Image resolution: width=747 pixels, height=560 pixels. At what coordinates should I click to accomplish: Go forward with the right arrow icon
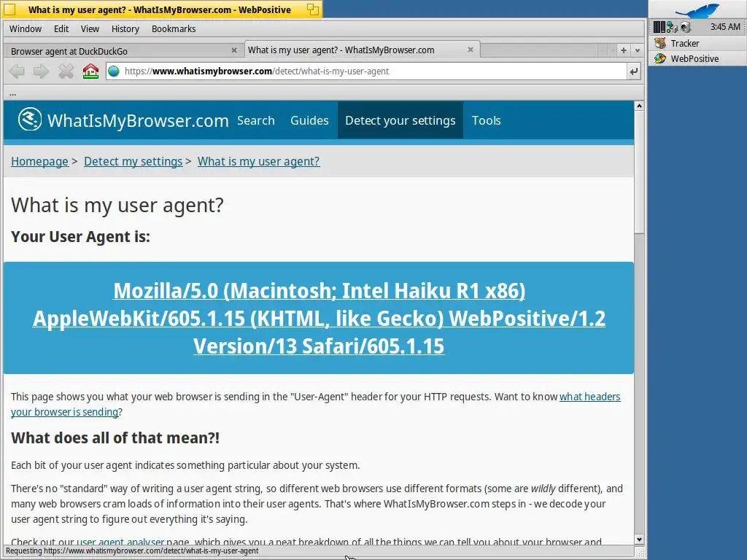[42, 71]
